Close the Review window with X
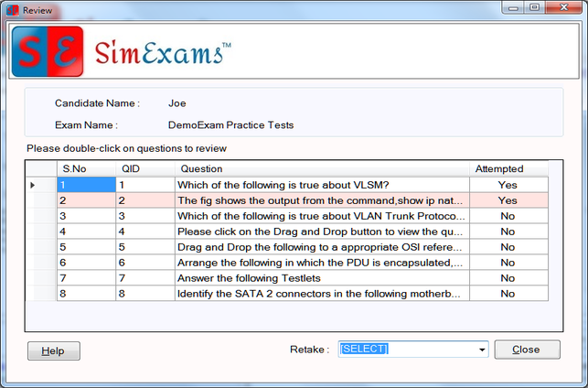The width and height of the screenshot is (588, 388). tap(563, 7)
